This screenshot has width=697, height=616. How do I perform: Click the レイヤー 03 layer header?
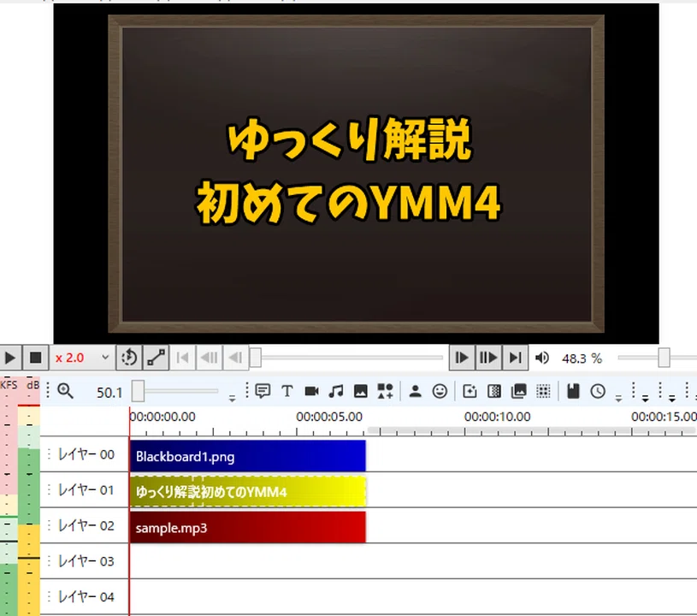pos(85,561)
